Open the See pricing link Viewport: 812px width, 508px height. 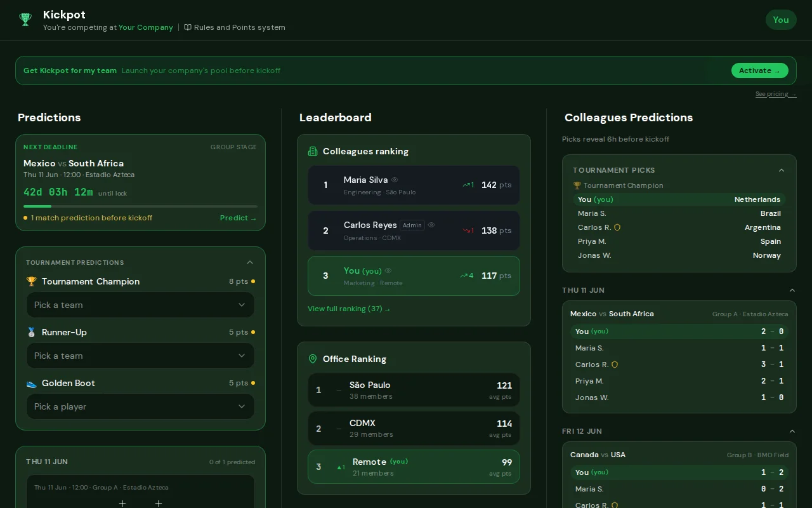(776, 94)
